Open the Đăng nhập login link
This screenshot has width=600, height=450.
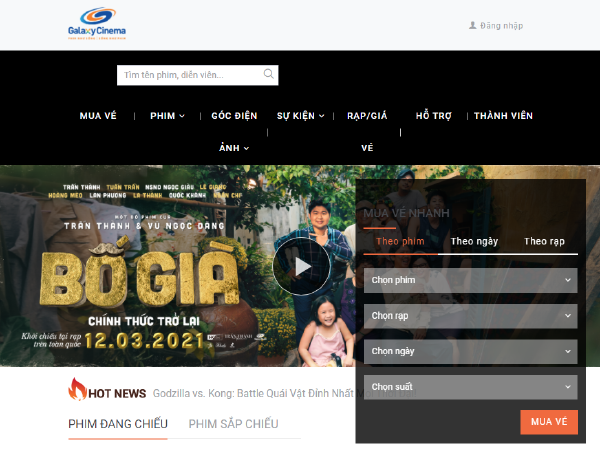[501, 26]
